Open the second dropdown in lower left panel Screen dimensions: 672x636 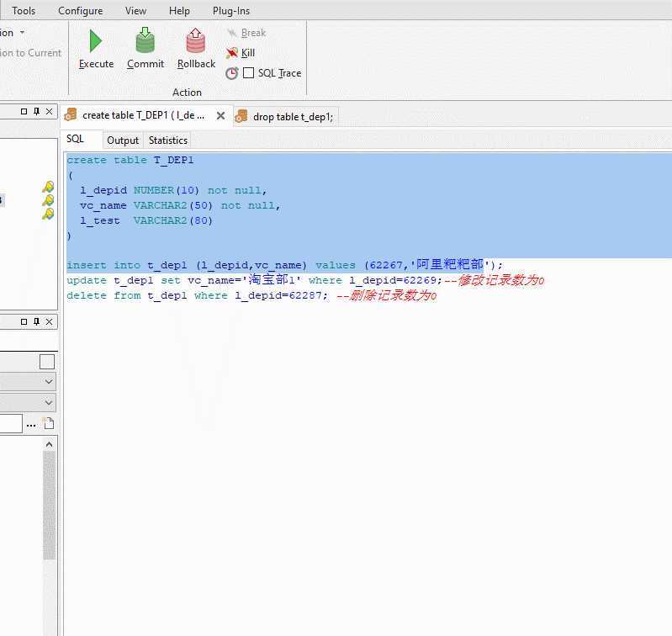click(49, 402)
